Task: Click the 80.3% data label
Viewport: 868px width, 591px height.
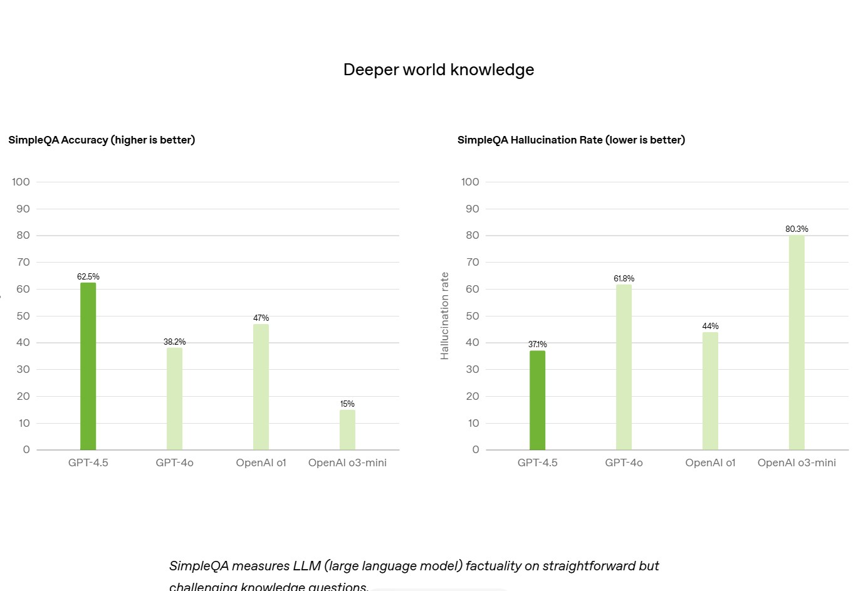Action: click(797, 229)
